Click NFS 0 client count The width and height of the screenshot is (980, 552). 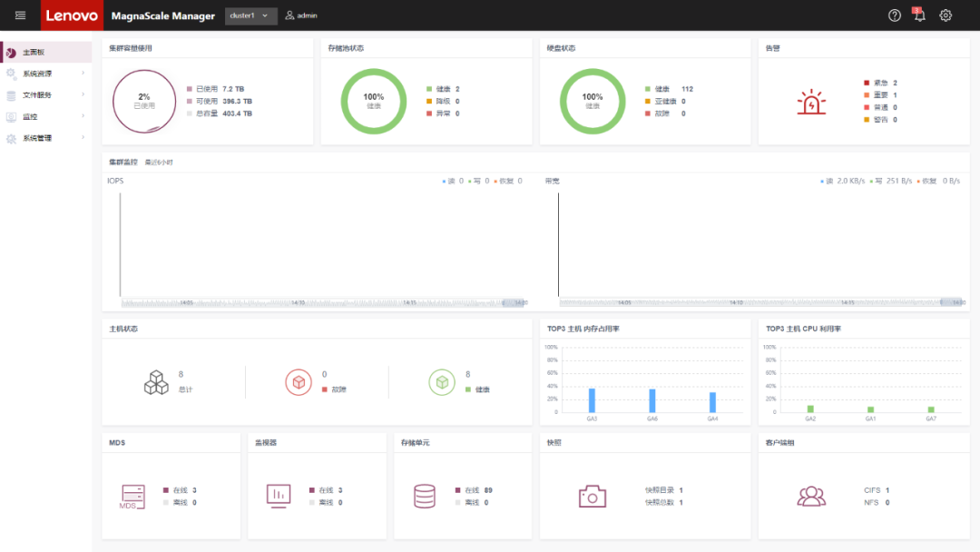[x=877, y=503]
